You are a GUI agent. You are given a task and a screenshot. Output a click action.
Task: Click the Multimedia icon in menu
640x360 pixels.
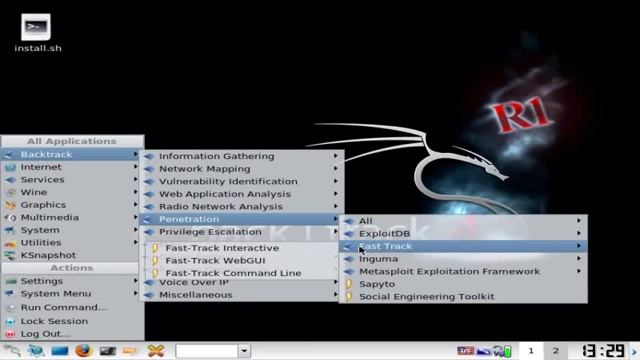click(x=11, y=218)
